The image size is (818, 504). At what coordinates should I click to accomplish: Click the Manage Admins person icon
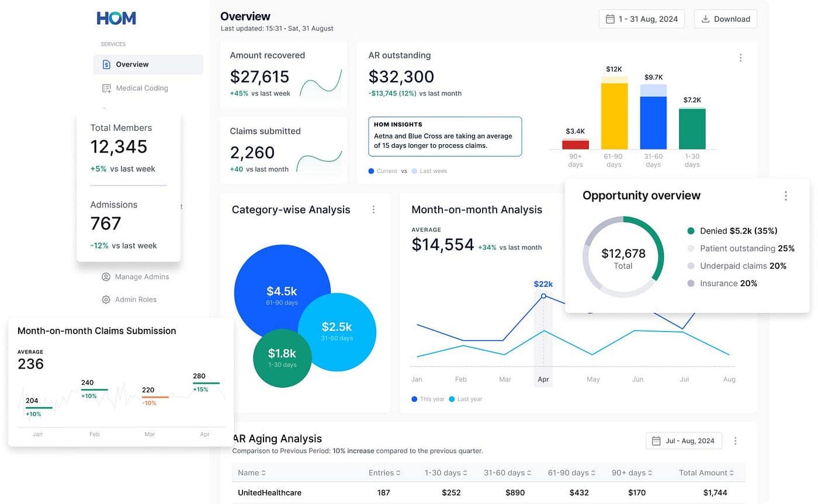[x=106, y=277]
